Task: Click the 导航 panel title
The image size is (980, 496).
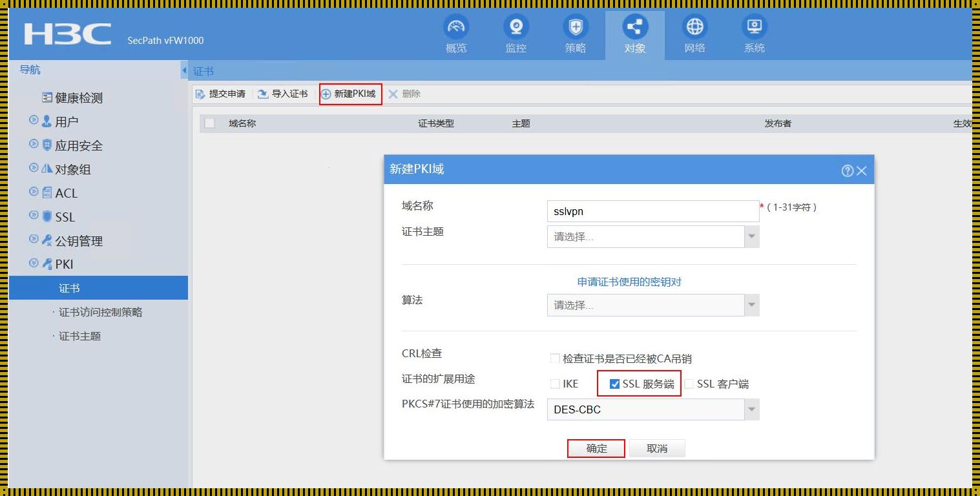Action: click(x=30, y=70)
